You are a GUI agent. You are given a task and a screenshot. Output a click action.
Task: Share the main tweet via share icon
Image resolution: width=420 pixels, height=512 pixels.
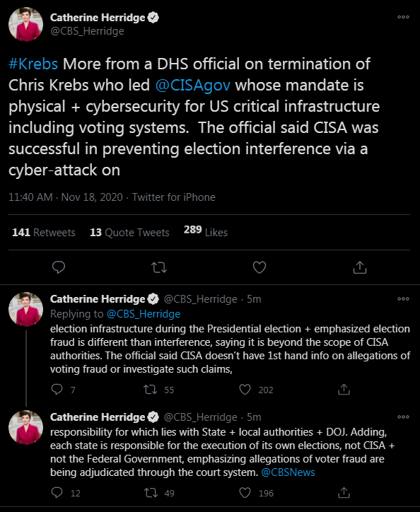360,267
